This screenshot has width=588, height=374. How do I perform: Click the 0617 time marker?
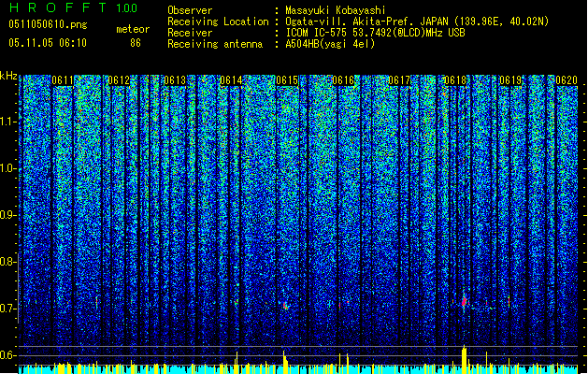399,80
